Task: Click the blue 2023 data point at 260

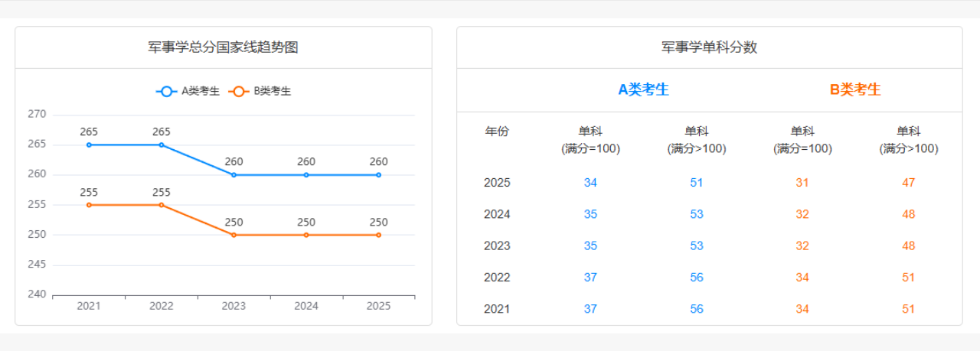Action: click(x=234, y=175)
